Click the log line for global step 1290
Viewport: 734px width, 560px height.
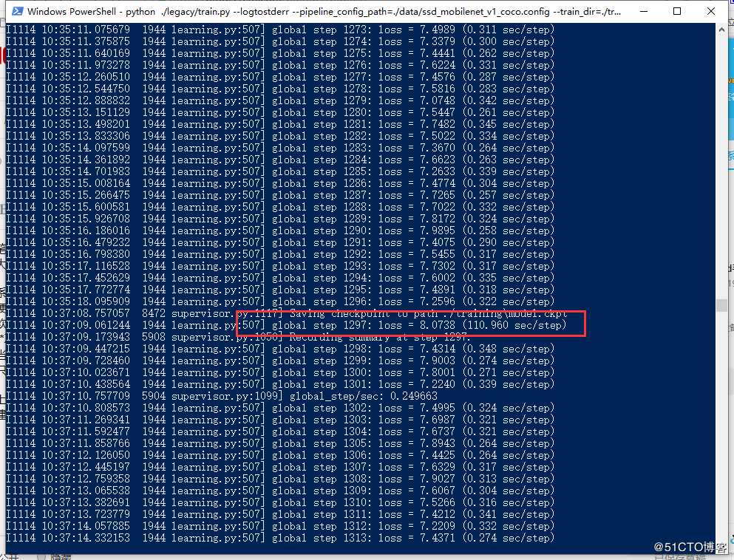pos(280,231)
